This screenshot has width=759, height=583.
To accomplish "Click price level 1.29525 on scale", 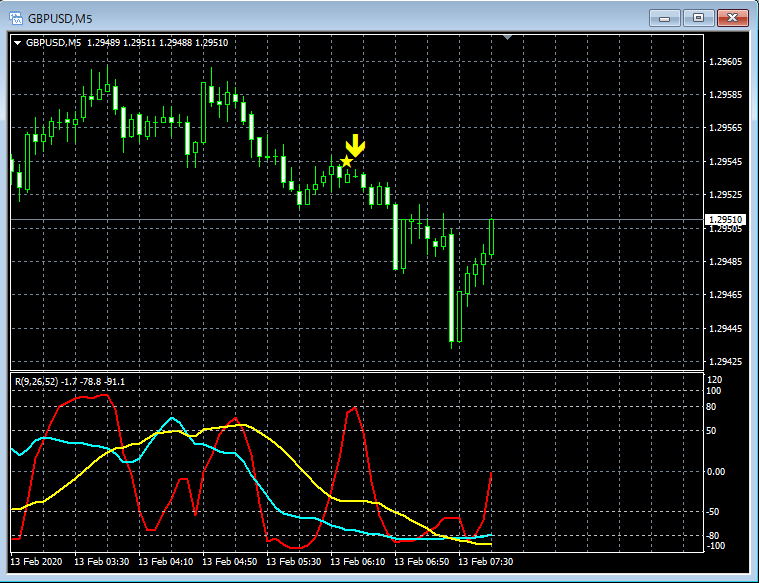I will [x=725, y=195].
